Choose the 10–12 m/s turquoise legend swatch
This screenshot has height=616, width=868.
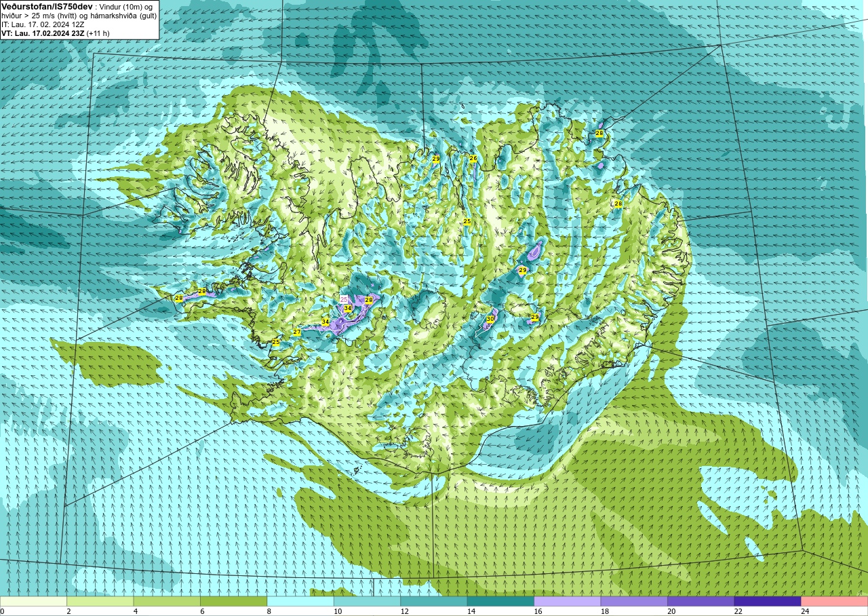click(368, 601)
